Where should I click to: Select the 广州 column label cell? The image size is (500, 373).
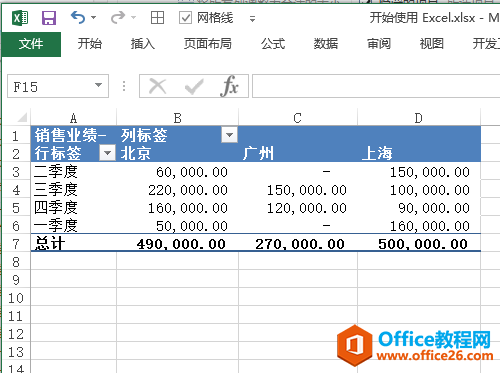coord(298,153)
